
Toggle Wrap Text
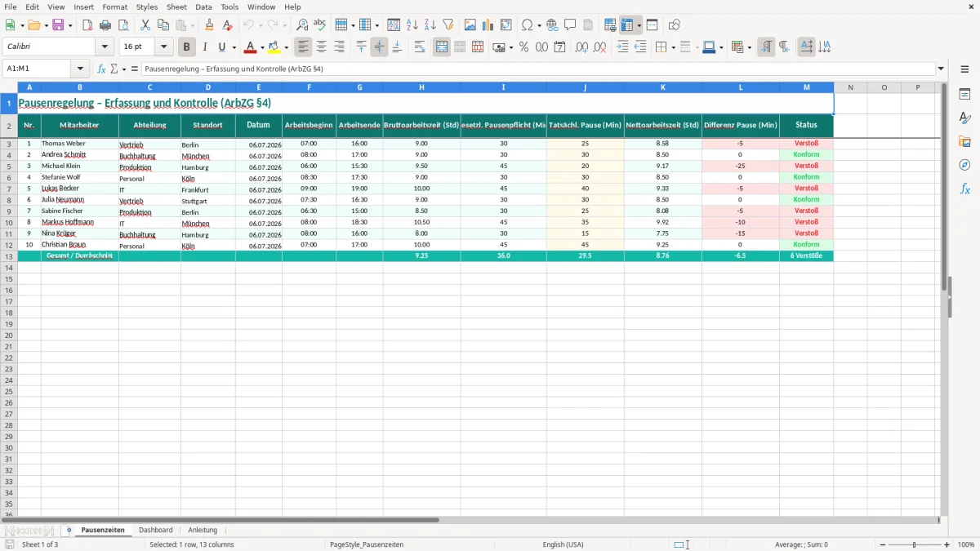tap(419, 47)
